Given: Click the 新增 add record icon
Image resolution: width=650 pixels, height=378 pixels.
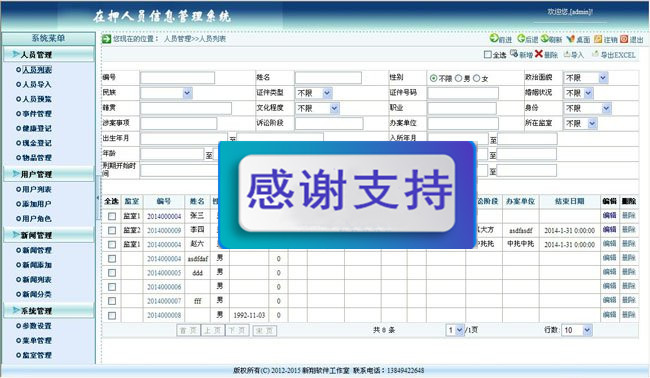Looking at the screenshot, I should [x=514, y=53].
